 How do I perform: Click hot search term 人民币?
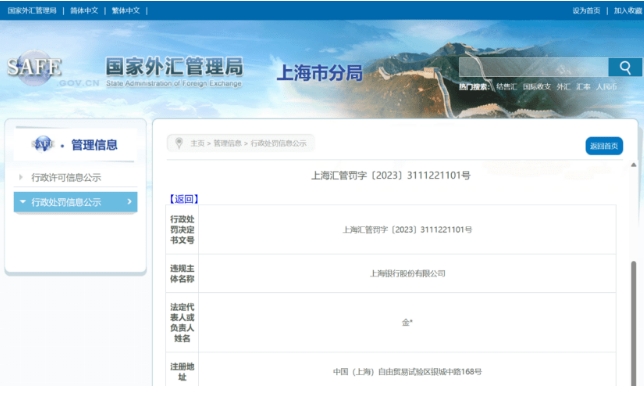coord(607,87)
